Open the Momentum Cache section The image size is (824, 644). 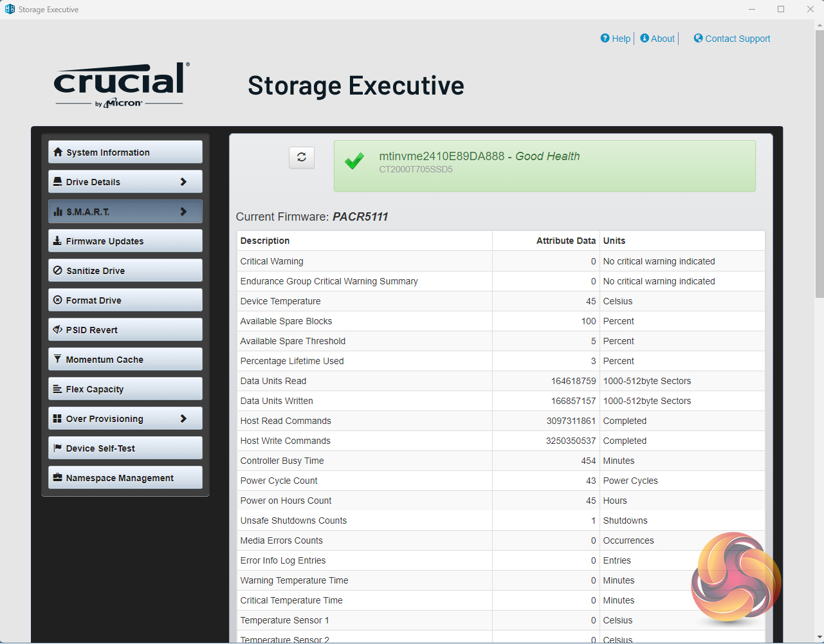105,360
